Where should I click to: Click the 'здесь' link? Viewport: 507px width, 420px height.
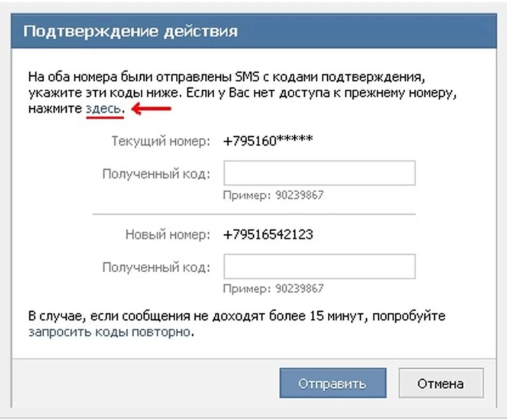pyautogui.click(x=104, y=109)
